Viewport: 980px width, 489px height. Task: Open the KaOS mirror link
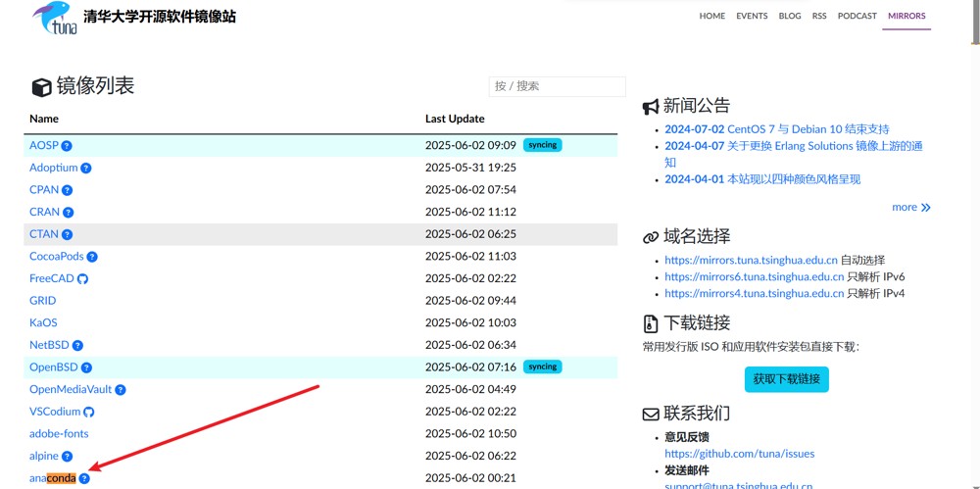[43, 322]
